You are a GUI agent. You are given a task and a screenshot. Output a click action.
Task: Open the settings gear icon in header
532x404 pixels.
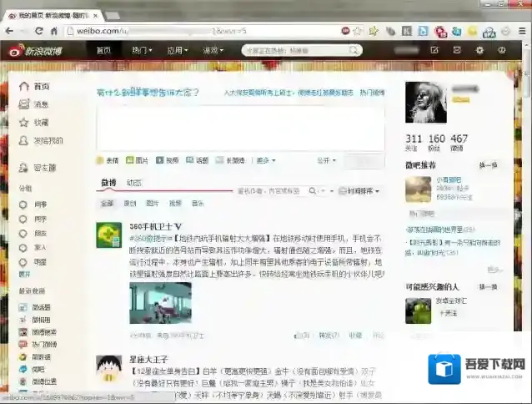point(479,50)
